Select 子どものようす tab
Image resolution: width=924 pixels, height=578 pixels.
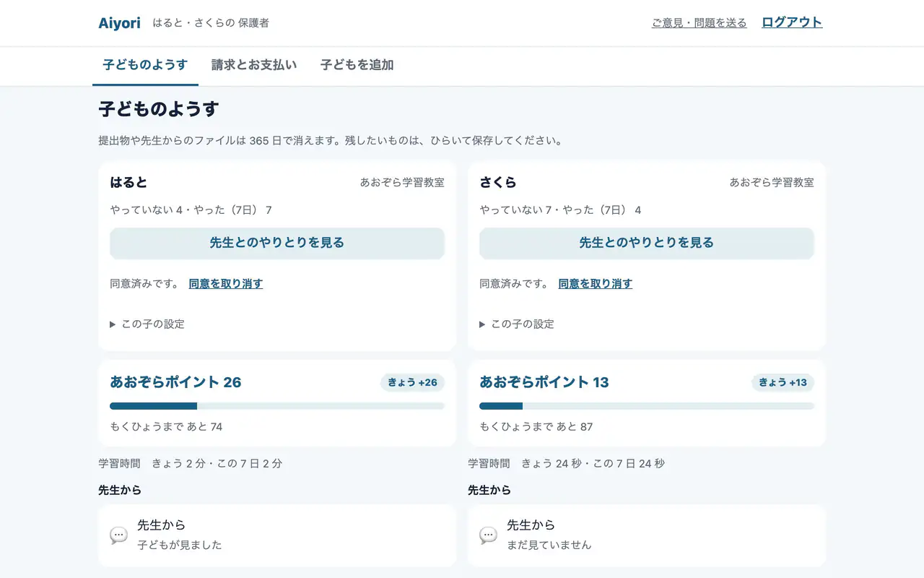pos(145,65)
